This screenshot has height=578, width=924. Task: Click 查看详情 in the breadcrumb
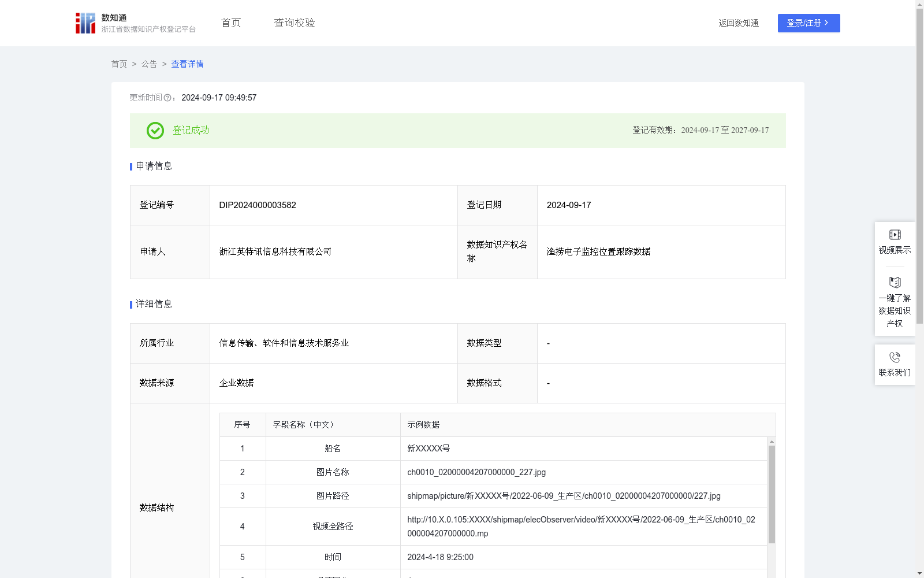click(187, 64)
